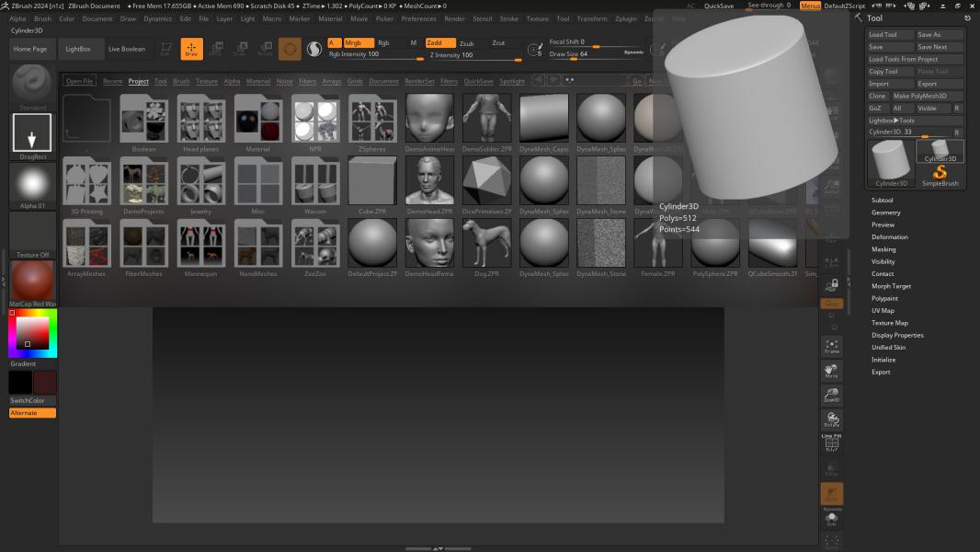
Task: Click the Rotate view icon in right shelf
Action: pos(831,420)
